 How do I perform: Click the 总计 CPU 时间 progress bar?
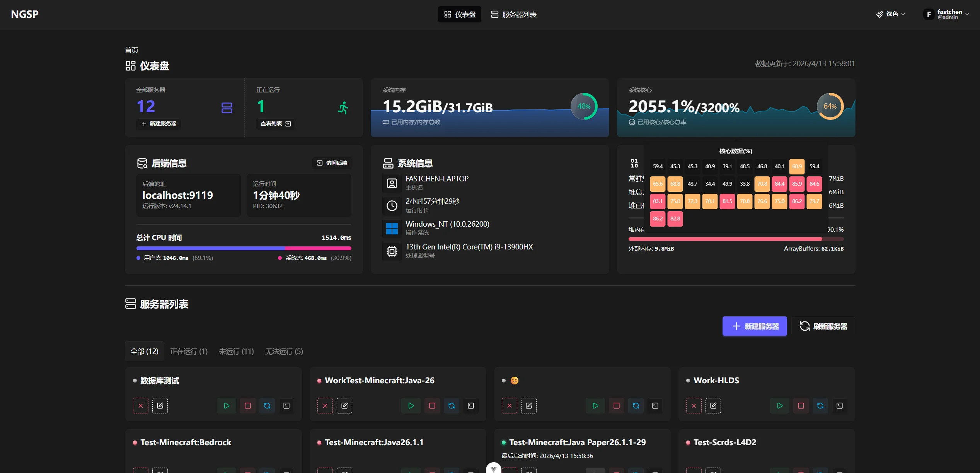244,248
